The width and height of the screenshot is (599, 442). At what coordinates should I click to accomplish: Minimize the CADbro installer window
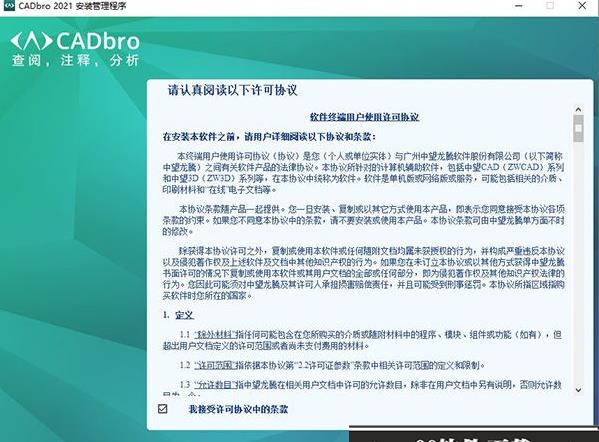tap(518, 6)
